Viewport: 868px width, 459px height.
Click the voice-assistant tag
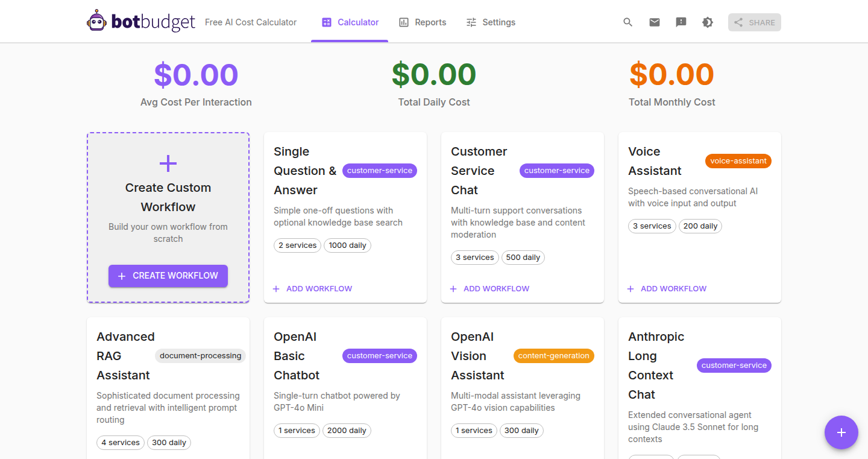tap(738, 161)
